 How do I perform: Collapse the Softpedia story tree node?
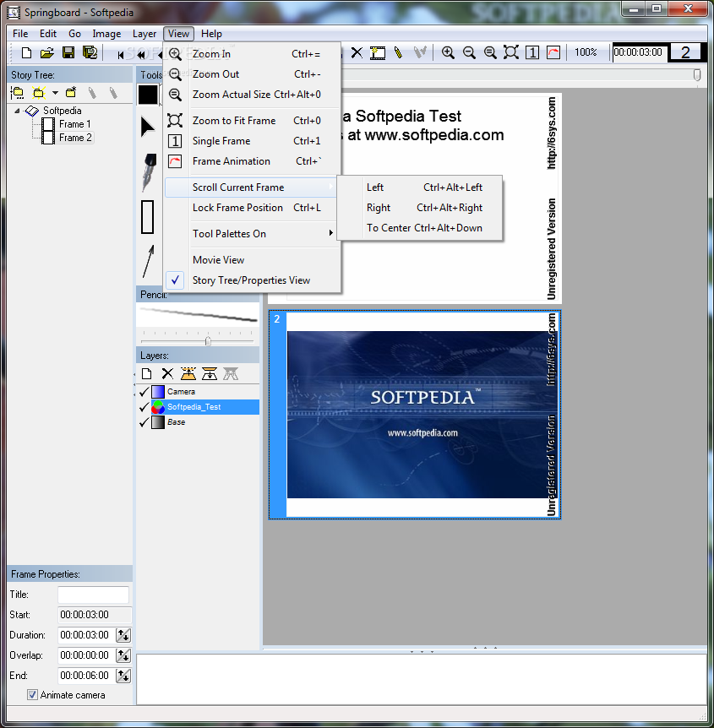17,111
